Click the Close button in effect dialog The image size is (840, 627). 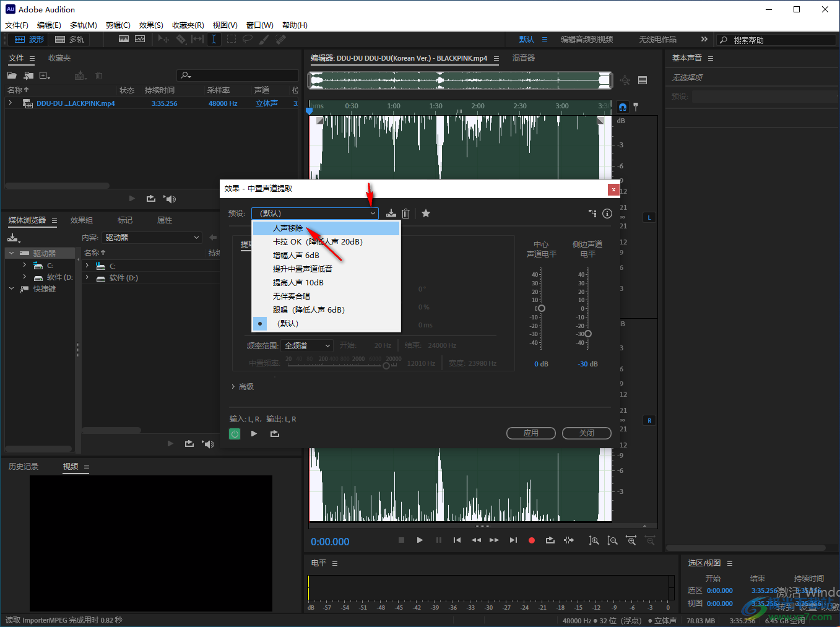(586, 433)
